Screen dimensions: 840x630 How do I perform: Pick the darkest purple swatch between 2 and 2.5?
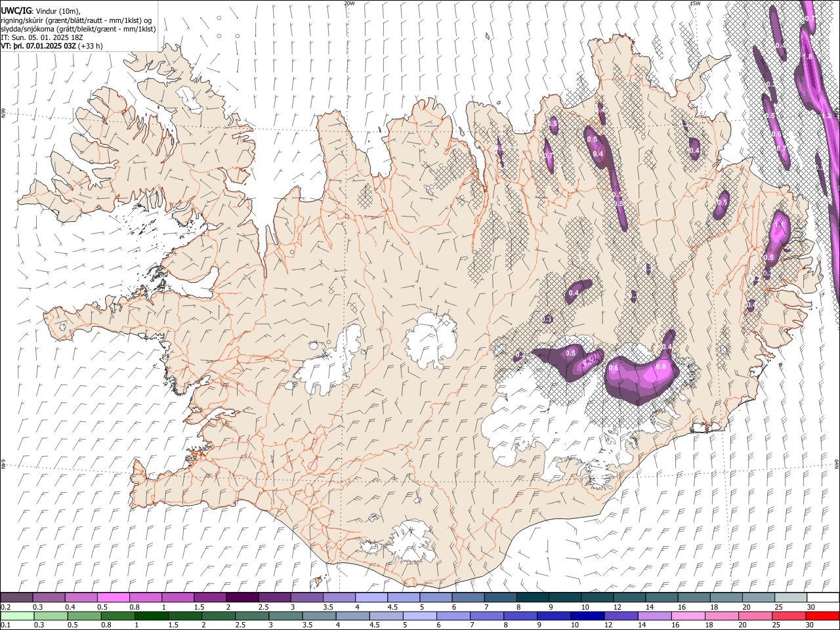(242, 598)
